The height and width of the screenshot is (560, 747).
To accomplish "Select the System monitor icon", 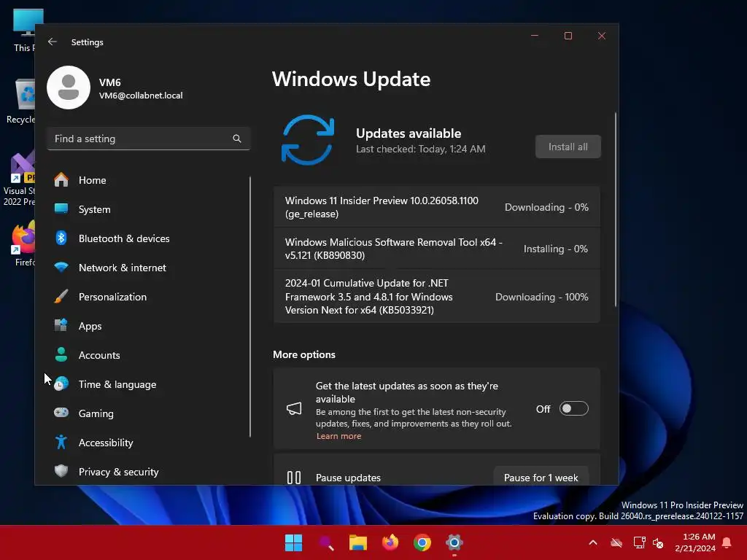I will tap(61, 209).
